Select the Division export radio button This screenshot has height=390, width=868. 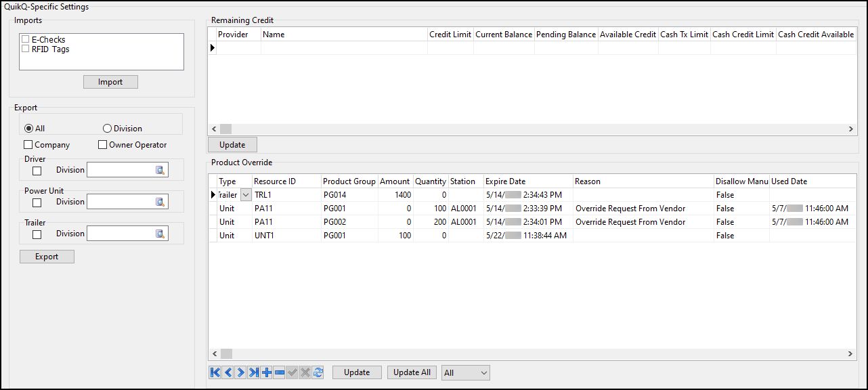[x=106, y=128]
